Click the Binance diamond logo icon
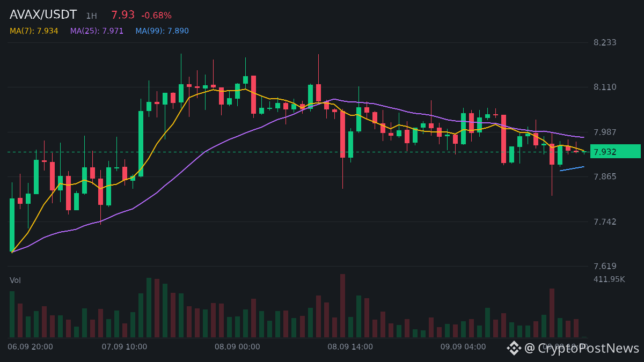This screenshot has height=362, width=644. tap(514, 348)
